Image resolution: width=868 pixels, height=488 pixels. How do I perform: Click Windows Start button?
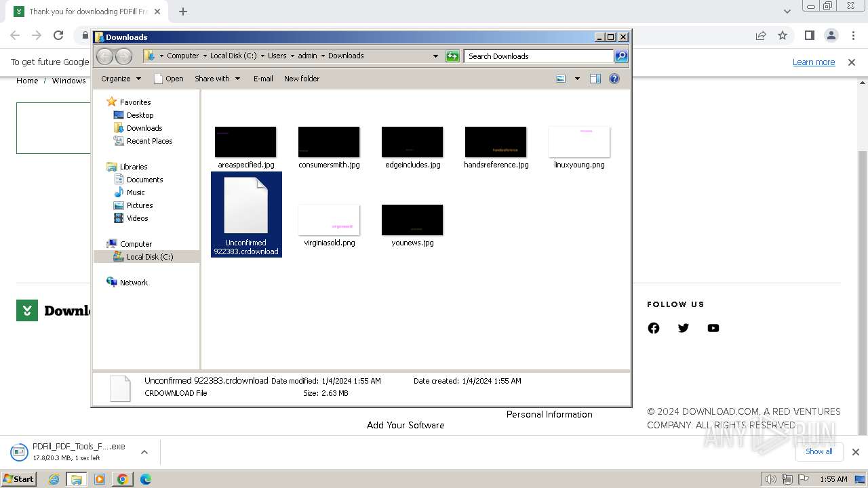point(19,479)
